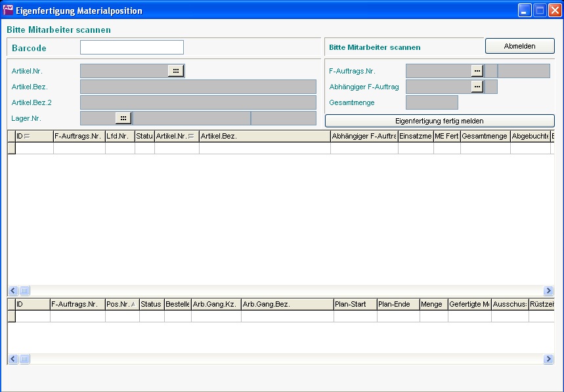The width and height of the screenshot is (564, 392).
Task: Click the app icon in title bar
Action: pyautogui.click(x=9, y=11)
